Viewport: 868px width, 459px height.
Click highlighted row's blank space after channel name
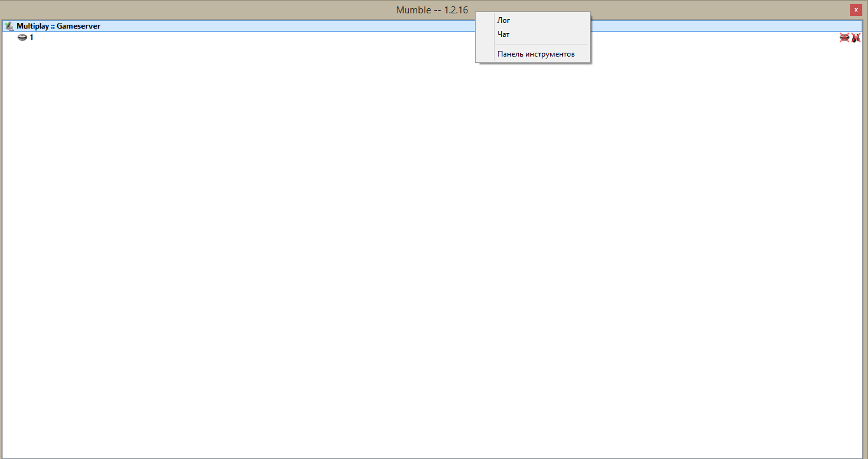[286, 26]
